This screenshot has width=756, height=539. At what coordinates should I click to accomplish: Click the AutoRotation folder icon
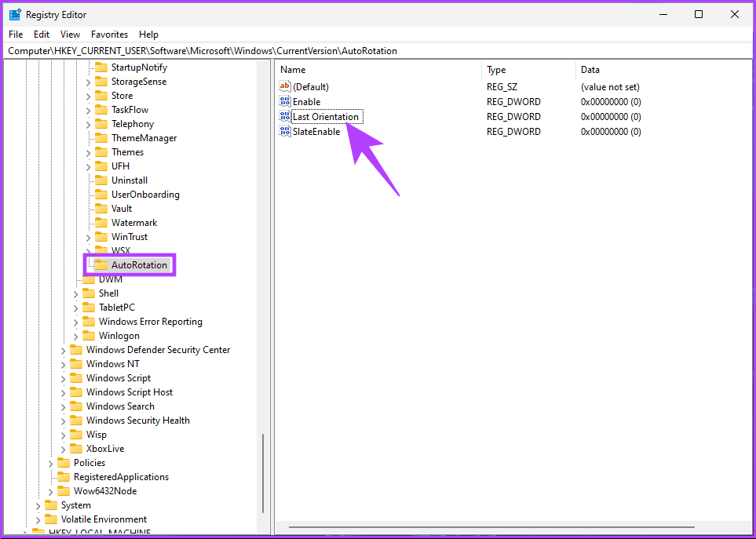tap(101, 265)
